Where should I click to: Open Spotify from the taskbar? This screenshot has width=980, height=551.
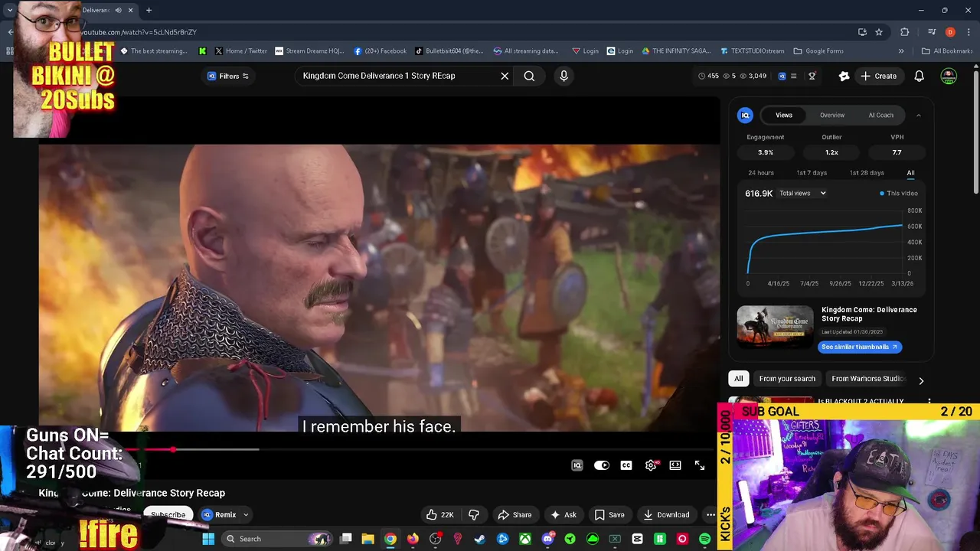click(x=704, y=539)
